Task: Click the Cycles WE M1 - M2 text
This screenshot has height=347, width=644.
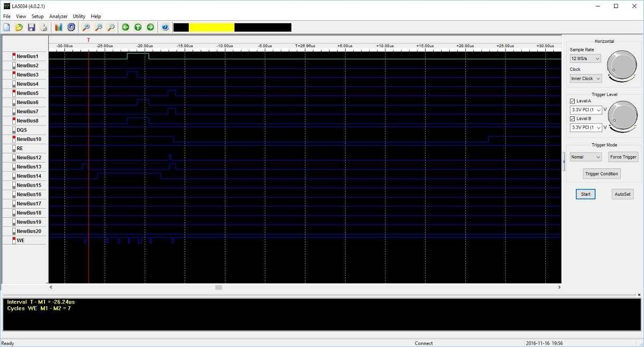Action: tap(39, 308)
